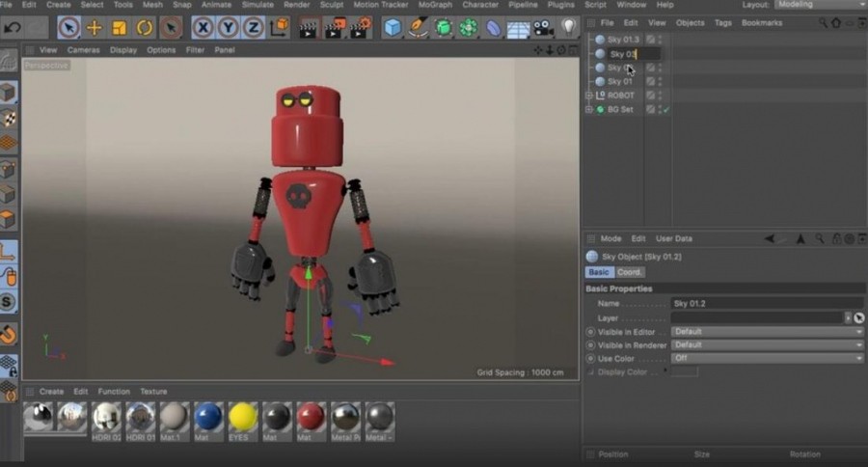This screenshot has height=467, width=868.
Task: Click Render to Picture Viewer icon
Action: tap(335, 28)
